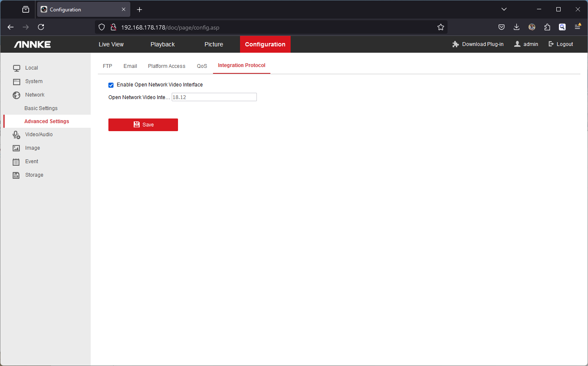Collapse the Network section in sidebar
Image resolution: width=588 pixels, height=366 pixels.
(35, 95)
